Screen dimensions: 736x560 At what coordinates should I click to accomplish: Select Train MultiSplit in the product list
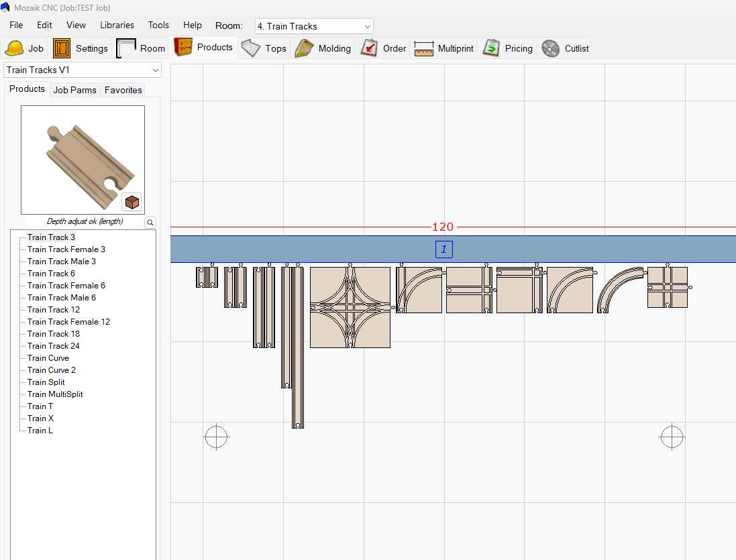(55, 394)
